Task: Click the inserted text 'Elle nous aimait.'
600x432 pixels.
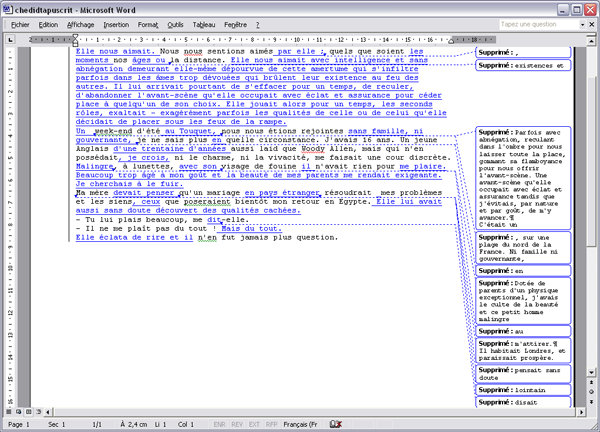Action: 115,51
